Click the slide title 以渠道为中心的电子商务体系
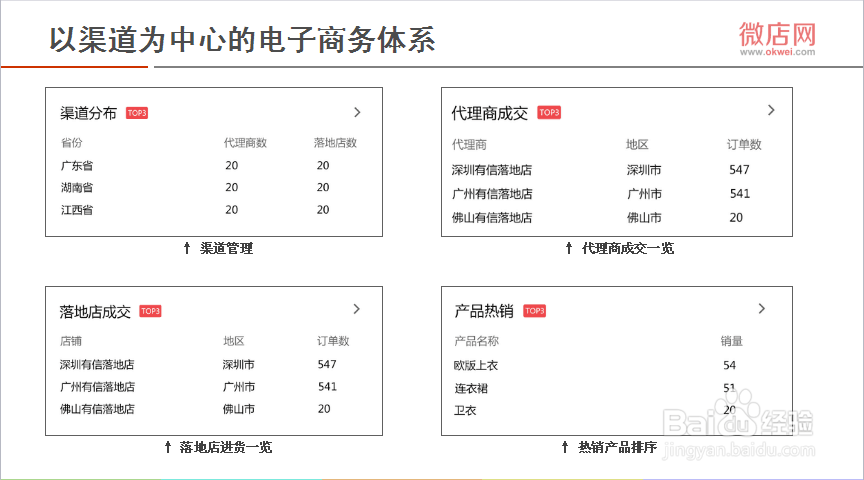This screenshot has width=864, height=480. click(x=242, y=40)
